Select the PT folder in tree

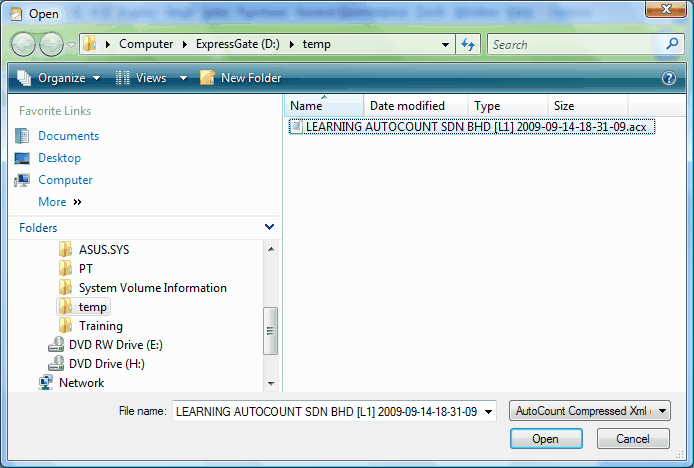tap(85, 269)
